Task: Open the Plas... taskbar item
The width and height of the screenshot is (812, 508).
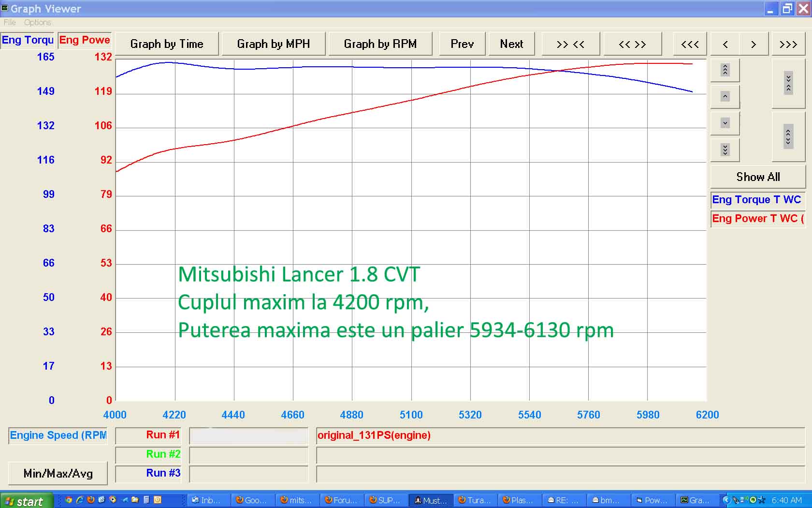Action: coord(521,500)
